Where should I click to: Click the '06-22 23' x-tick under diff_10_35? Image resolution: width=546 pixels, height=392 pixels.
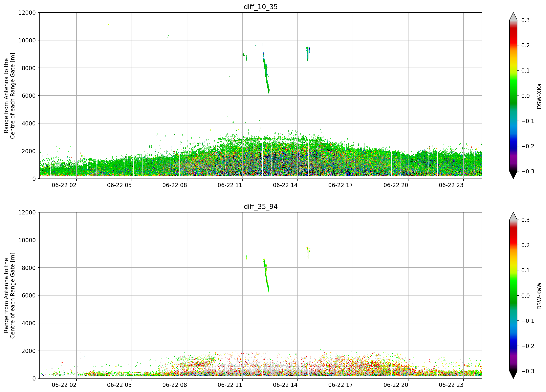pos(451,185)
